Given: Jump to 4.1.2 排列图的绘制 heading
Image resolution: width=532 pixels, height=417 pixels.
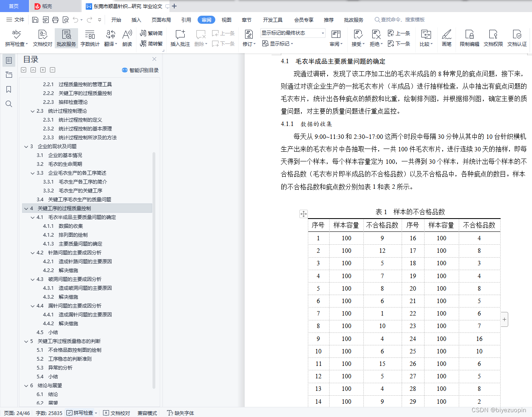Looking at the screenshot, I should tap(65, 235).
